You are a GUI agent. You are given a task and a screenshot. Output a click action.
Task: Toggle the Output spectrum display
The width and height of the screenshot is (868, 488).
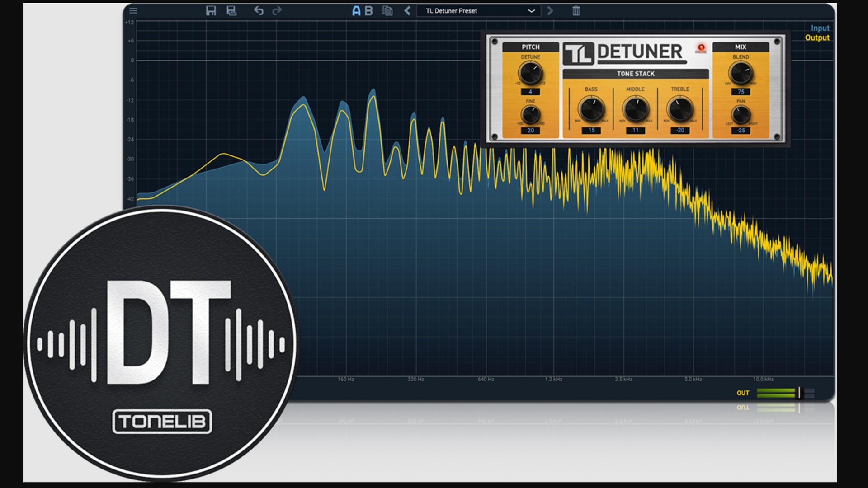817,38
